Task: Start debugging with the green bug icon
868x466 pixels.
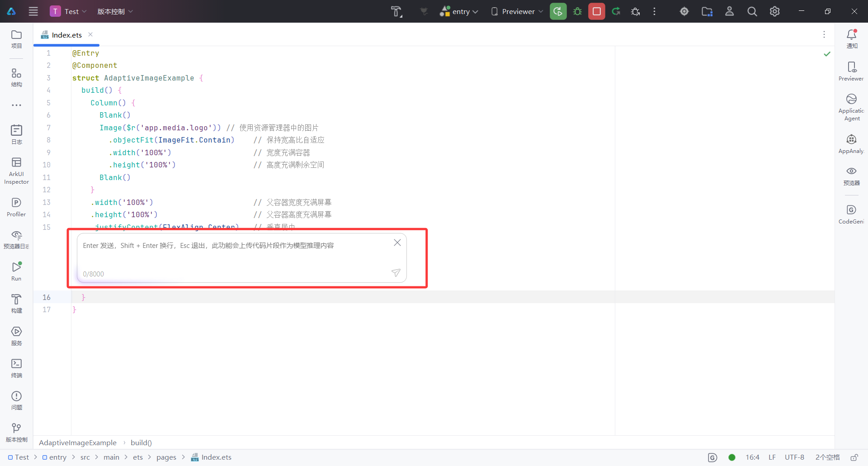Action: [x=577, y=11]
